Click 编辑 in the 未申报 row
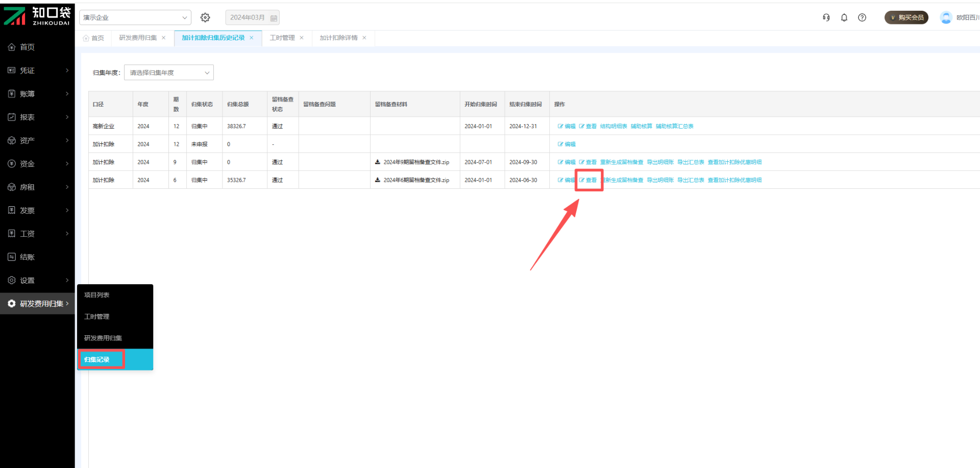 point(567,144)
